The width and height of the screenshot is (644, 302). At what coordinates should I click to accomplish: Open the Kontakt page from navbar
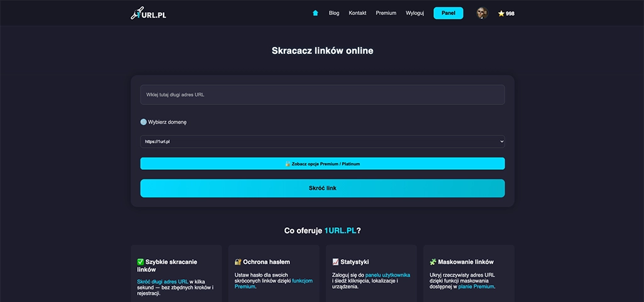pos(357,13)
